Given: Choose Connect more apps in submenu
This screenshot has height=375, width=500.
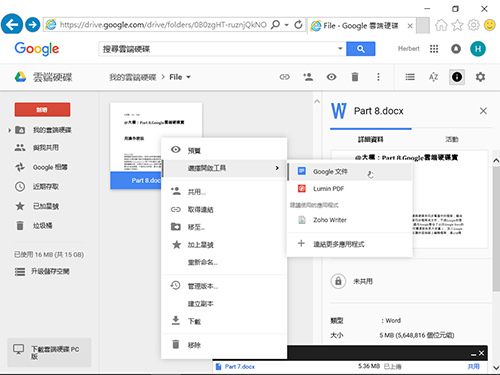Looking at the screenshot, I should tap(350, 244).
